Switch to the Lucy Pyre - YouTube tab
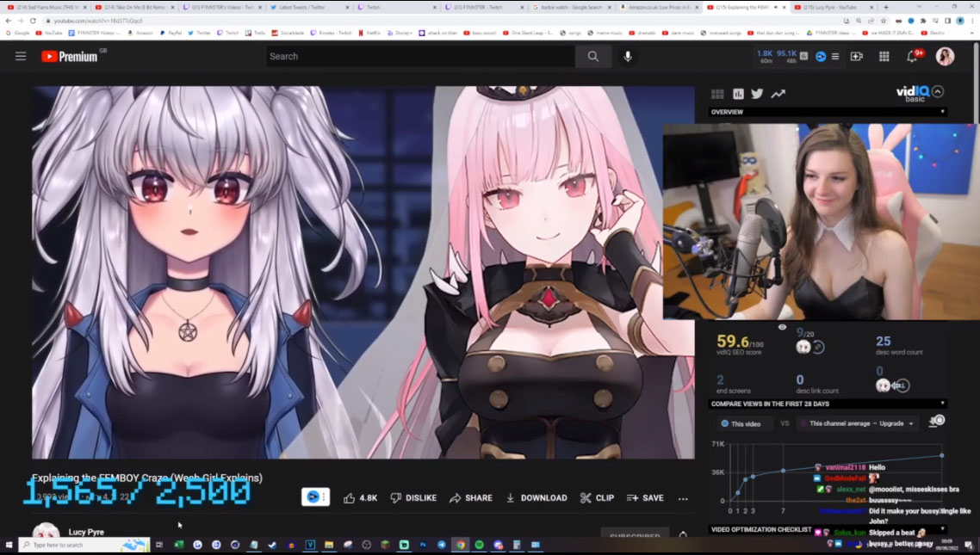980x555 pixels. [x=834, y=8]
